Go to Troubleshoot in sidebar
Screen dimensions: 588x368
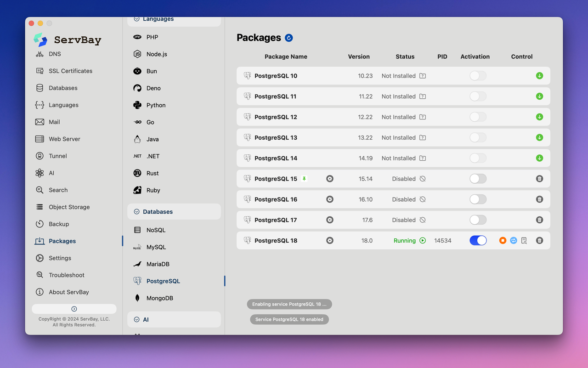pyautogui.click(x=67, y=275)
